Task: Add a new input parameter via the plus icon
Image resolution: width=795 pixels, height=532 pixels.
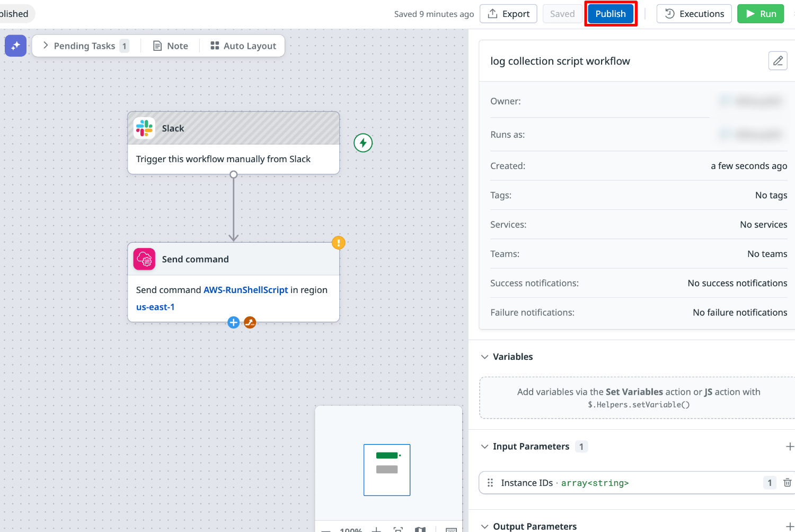Action: tap(790, 446)
